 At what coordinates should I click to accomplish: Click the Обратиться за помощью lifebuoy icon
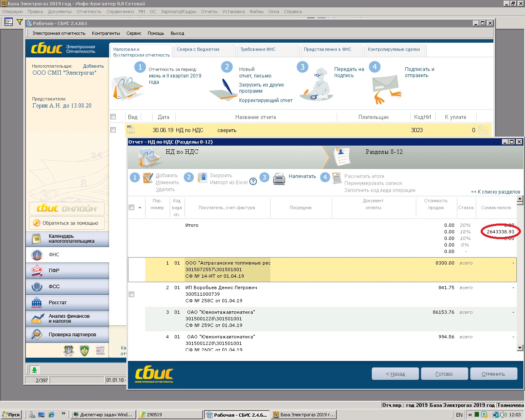pos(37,223)
